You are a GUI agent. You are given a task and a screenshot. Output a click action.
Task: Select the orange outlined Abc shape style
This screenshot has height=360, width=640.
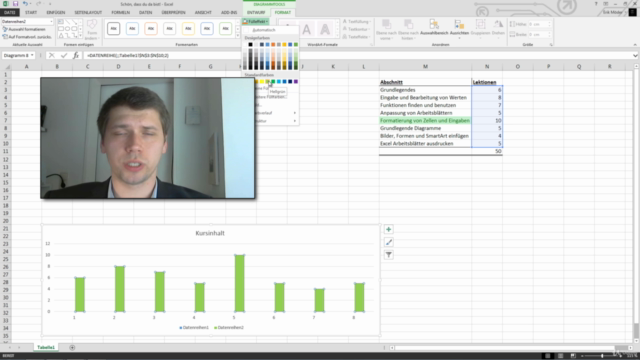pos(151,29)
